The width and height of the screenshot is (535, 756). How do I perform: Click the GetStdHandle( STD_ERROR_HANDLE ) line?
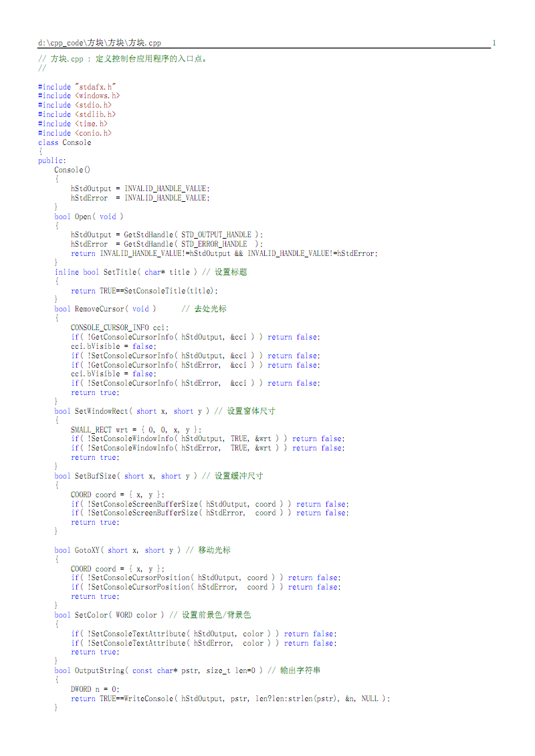[x=167, y=244]
